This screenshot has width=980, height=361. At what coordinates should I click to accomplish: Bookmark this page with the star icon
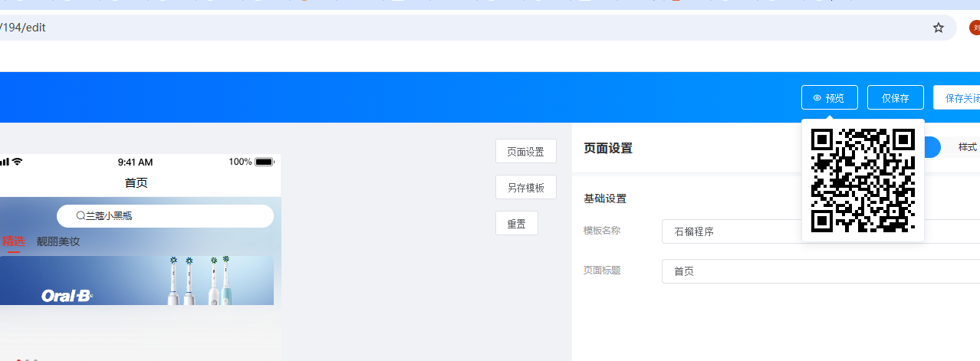point(939,28)
